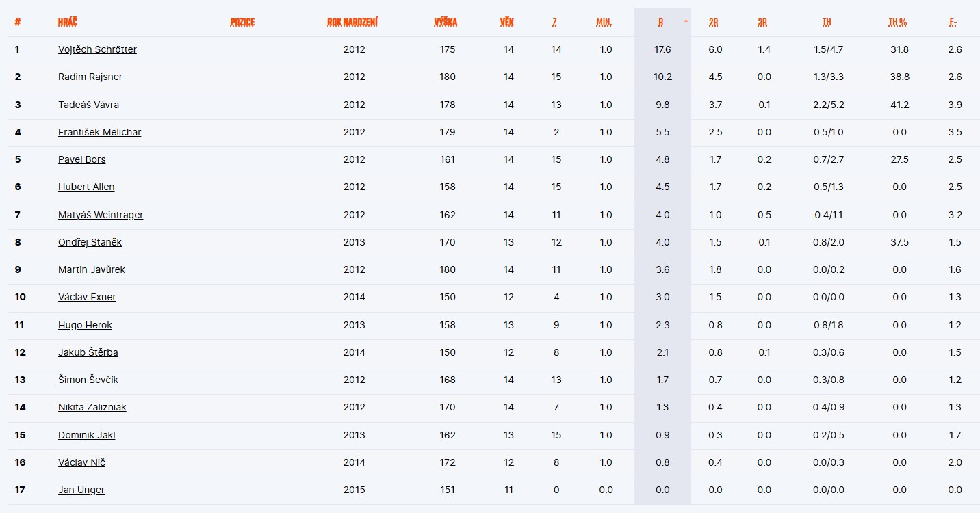Open František Melichar profile link
Viewport: 980px width, 513px height.
99,132
